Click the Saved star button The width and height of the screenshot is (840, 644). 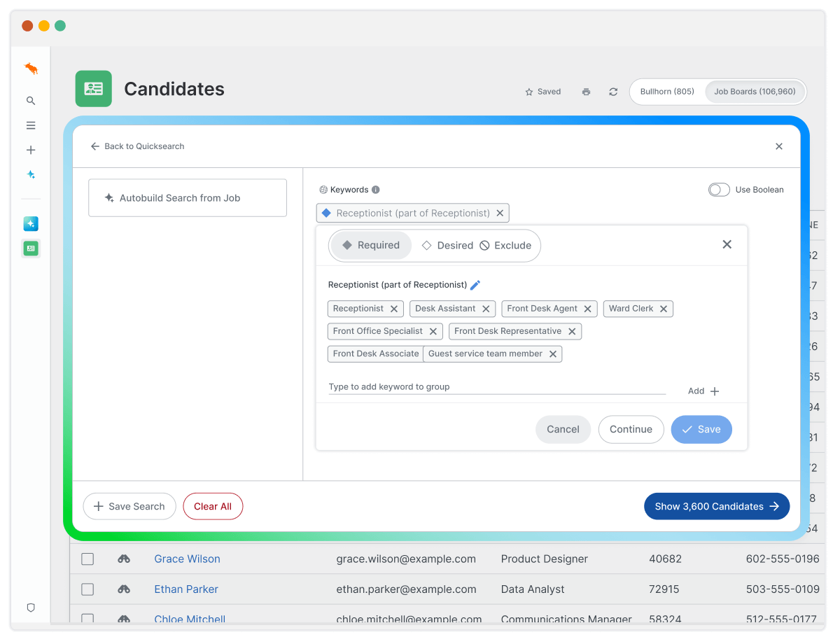click(543, 92)
